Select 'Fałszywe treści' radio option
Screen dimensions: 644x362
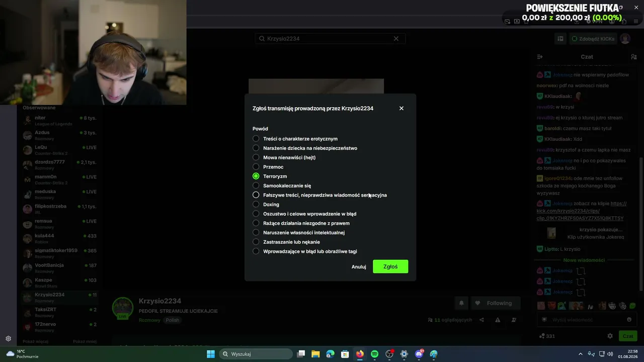256,195
